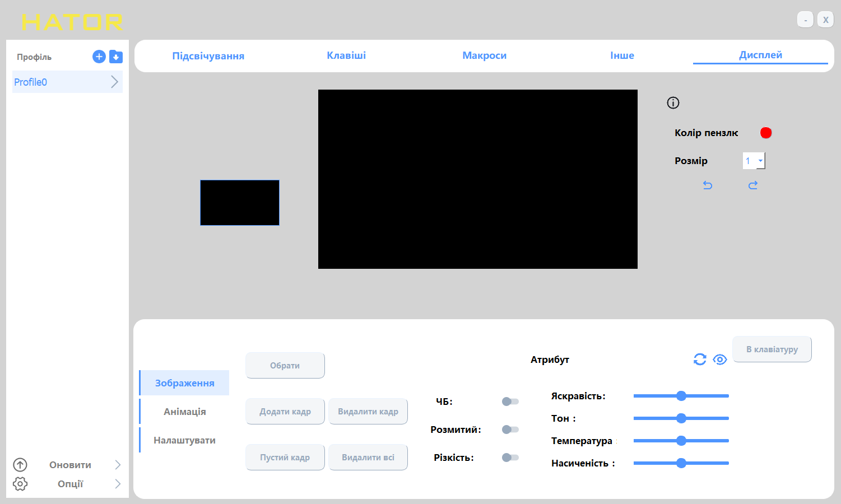The width and height of the screenshot is (841, 504).
Task: Import profile using folder download icon
Action: [x=116, y=57]
